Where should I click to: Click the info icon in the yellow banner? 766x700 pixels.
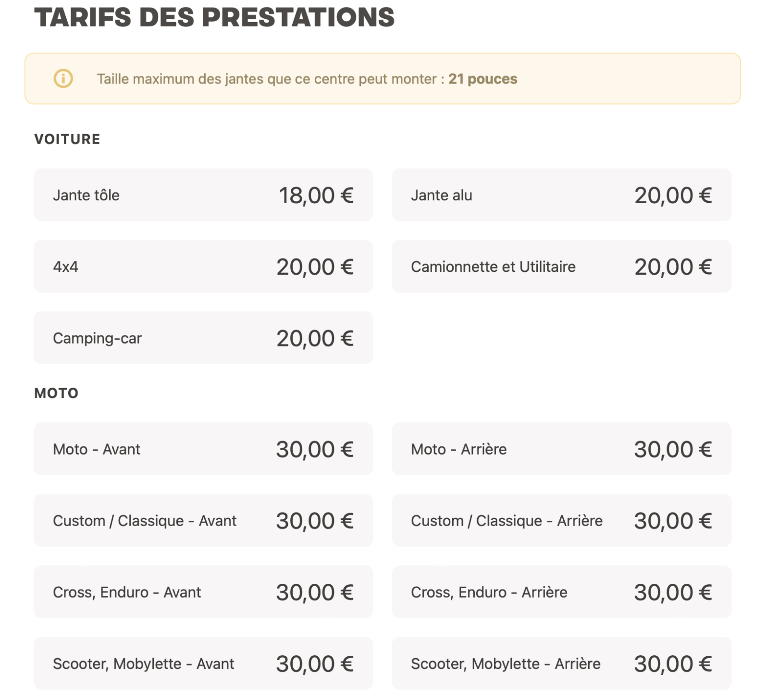63,78
